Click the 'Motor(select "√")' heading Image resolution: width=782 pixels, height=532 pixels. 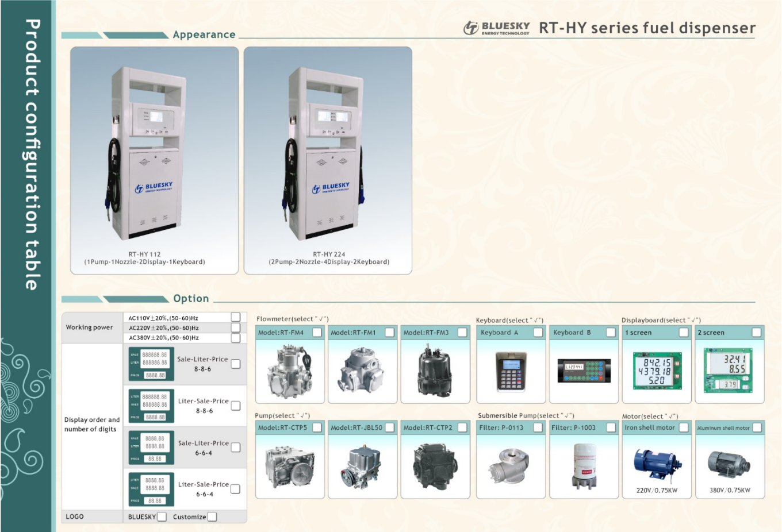(650, 416)
